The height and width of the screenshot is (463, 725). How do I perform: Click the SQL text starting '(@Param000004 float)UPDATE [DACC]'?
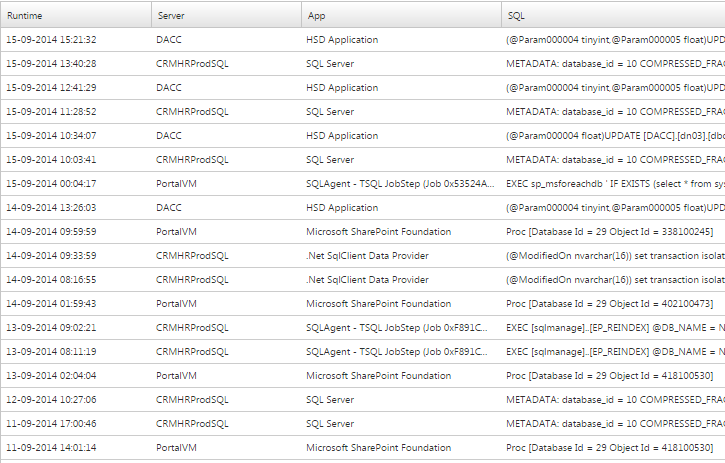[x=615, y=136]
